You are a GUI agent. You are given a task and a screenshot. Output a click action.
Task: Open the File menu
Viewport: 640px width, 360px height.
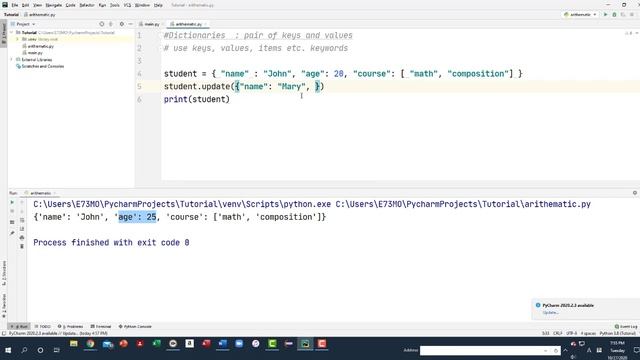tap(15, 5)
